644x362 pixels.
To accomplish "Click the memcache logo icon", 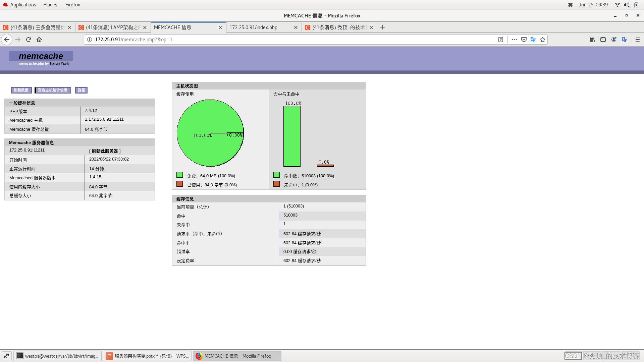I will [x=41, y=56].
